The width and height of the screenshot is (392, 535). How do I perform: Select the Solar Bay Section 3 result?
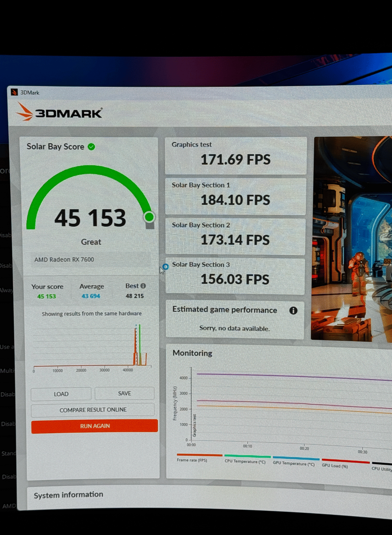pyautogui.click(x=235, y=276)
